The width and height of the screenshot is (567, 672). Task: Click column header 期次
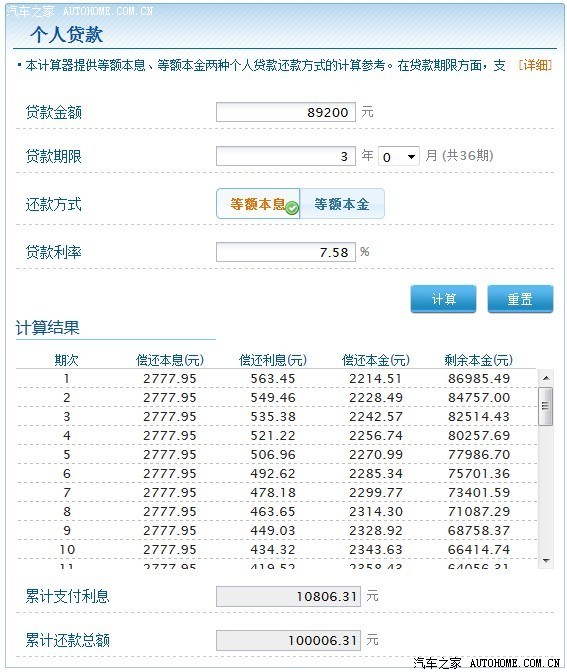pyautogui.click(x=66, y=360)
